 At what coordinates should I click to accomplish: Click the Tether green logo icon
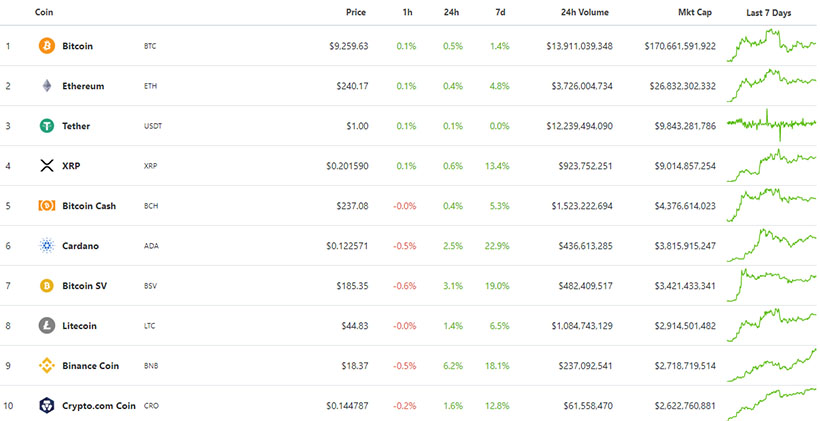point(47,126)
